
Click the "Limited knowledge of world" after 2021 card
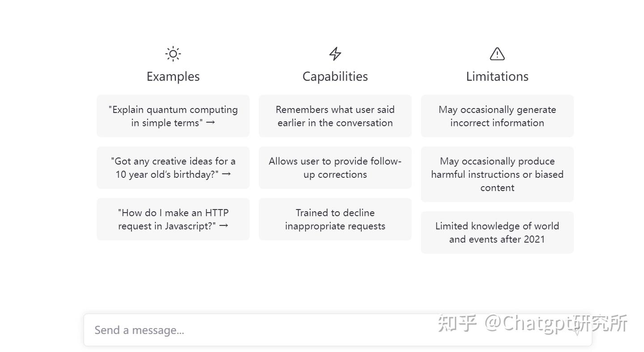tap(497, 232)
